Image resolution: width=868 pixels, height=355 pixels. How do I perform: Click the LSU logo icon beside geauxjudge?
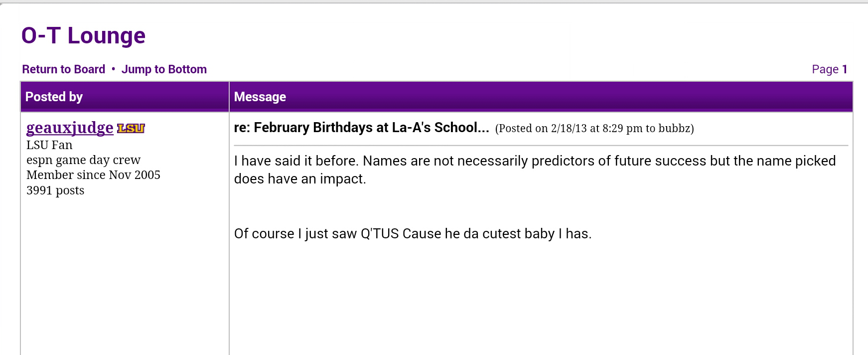pos(131,129)
